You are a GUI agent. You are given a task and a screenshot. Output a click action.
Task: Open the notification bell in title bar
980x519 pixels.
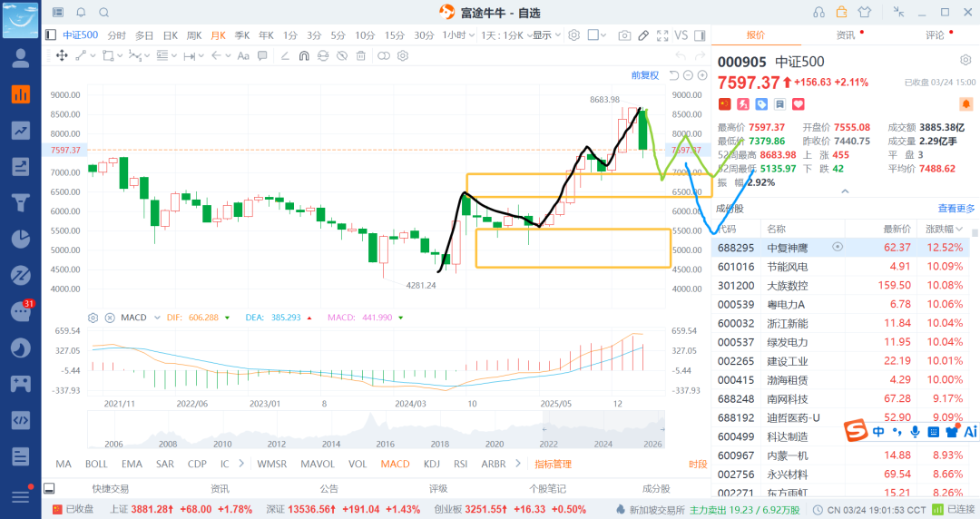pos(82,13)
